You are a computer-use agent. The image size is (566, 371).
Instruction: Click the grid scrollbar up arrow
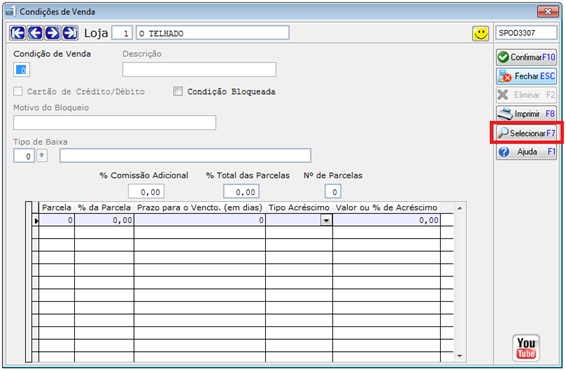pyautogui.click(x=460, y=208)
